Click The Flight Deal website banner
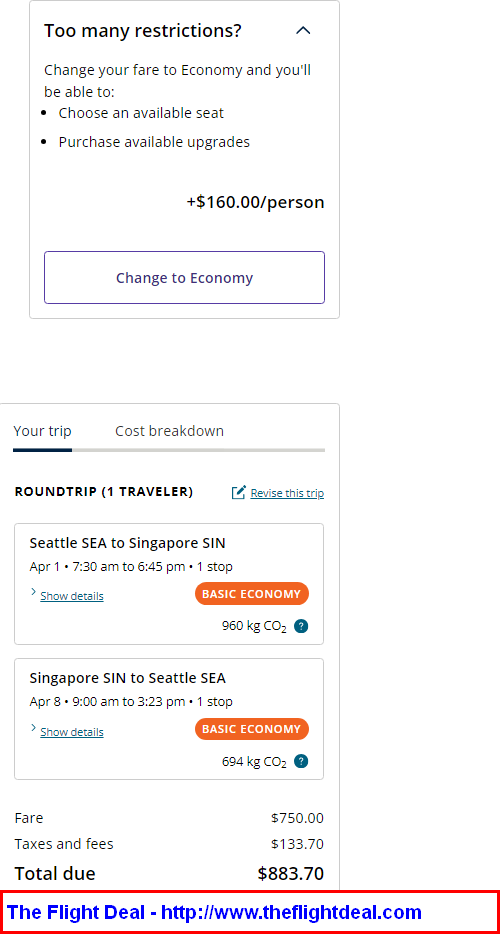This screenshot has width=500, height=934. pyautogui.click(x=250, y=912)
